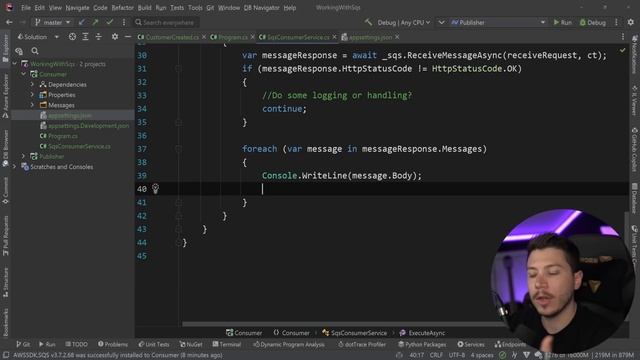Viewport: 640px width, 360px height.
Task: Open the Refactor menu
Action: tap(122, 8)
